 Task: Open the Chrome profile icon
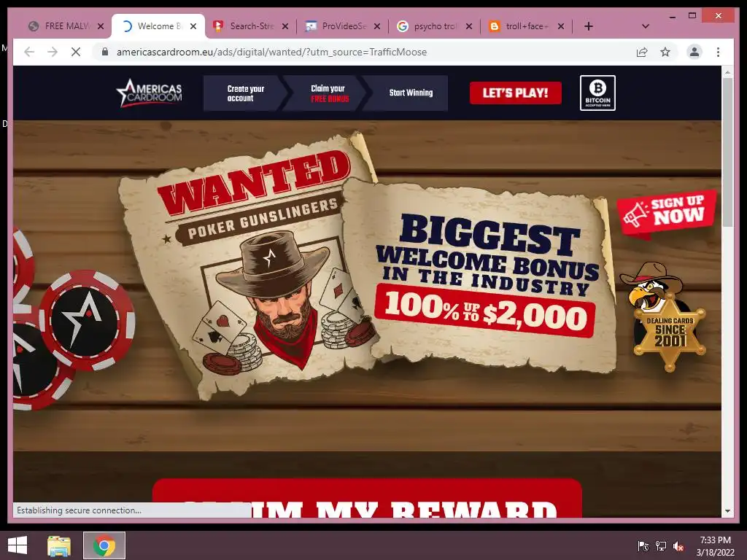(x=694, y=52)
